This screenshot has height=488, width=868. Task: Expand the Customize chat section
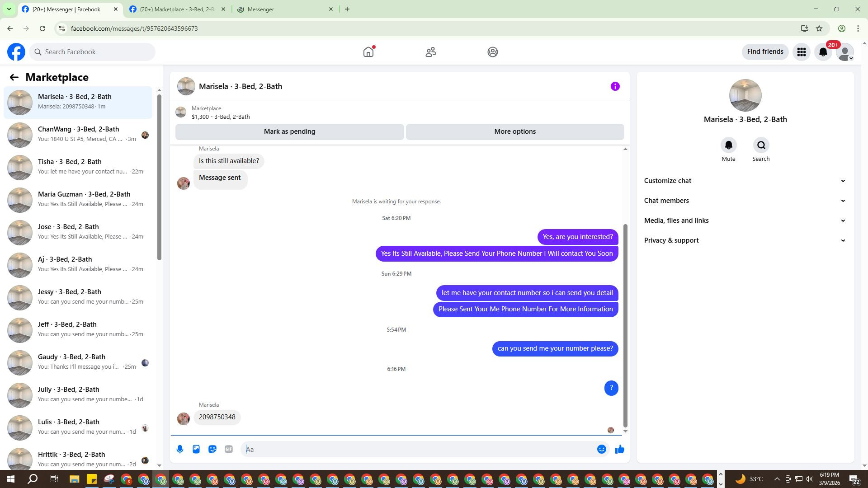(x=745, y=181)
